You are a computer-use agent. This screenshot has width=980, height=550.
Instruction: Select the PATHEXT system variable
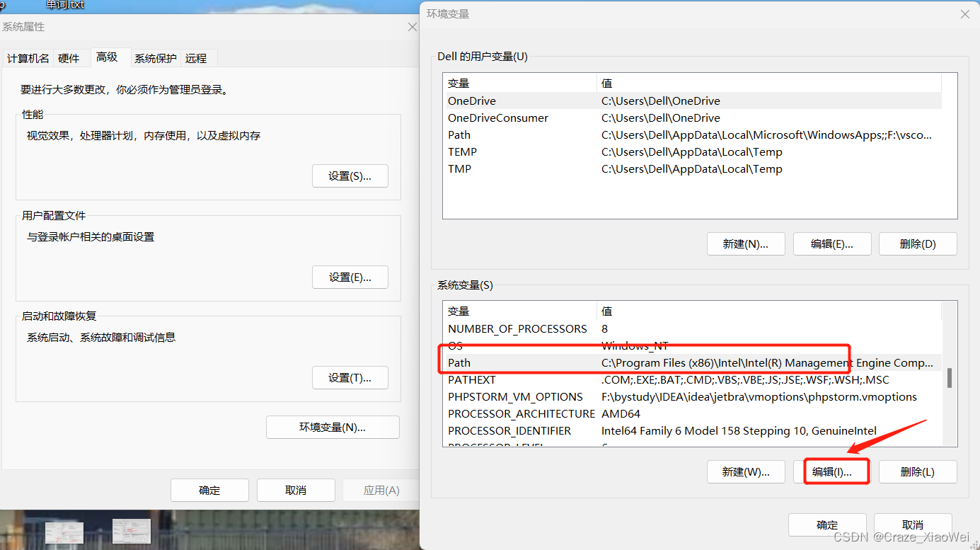point(692,380)
